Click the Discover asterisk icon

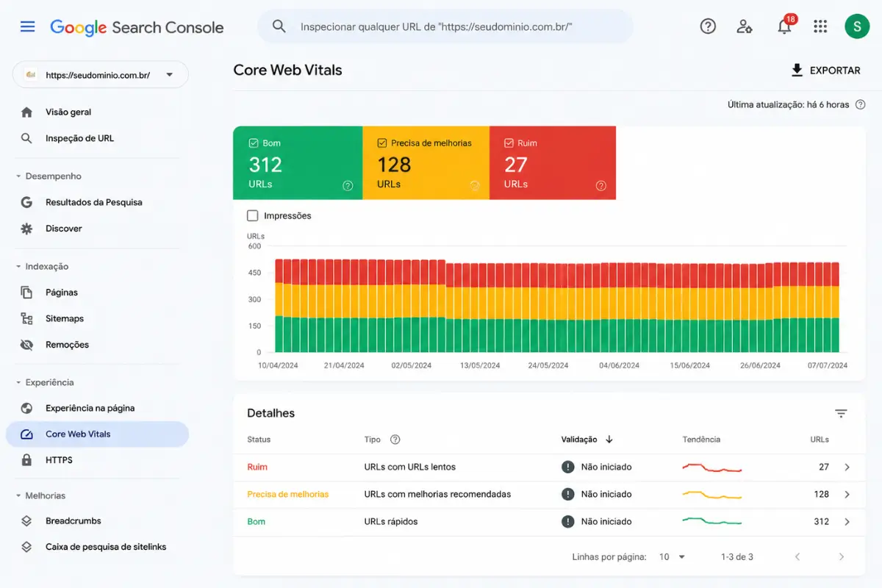tap(27, 229)
